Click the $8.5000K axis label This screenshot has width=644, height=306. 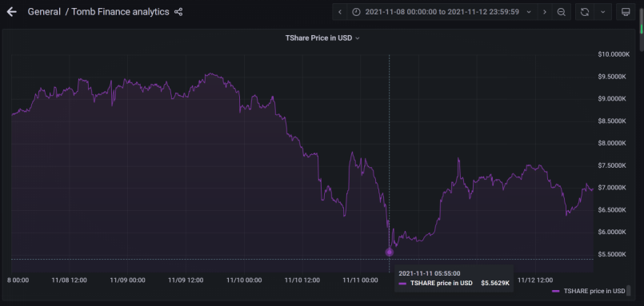click(x=612, y=121)
